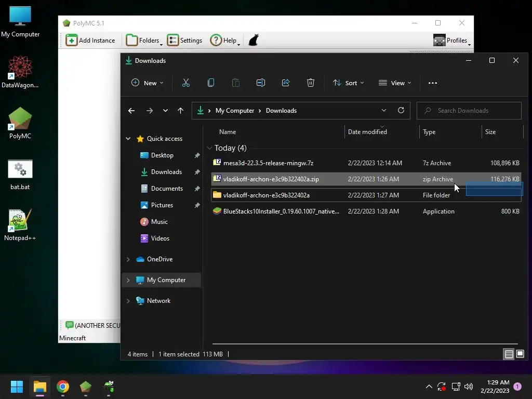Image resolution: width=532 pixels, height=399 pixels.
Task: Expand the OneDrive tree node
Action: click(x=128, y=259)
